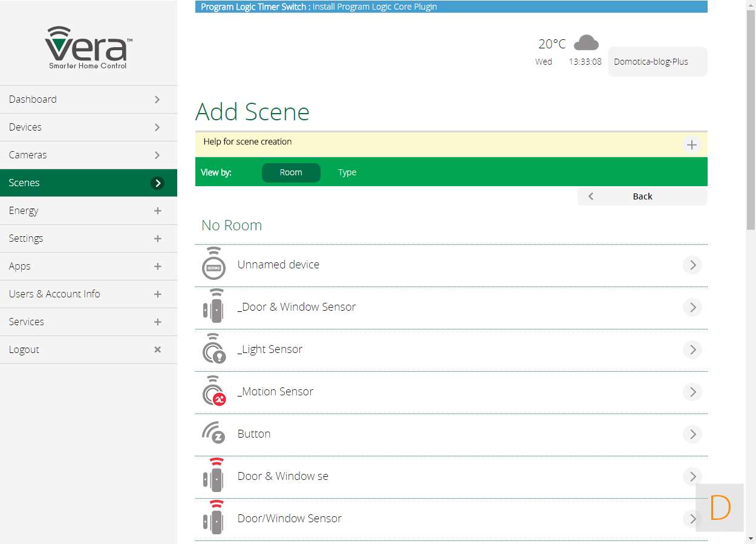
Task: Expand the Settings menu section
Action: point(157,239)
